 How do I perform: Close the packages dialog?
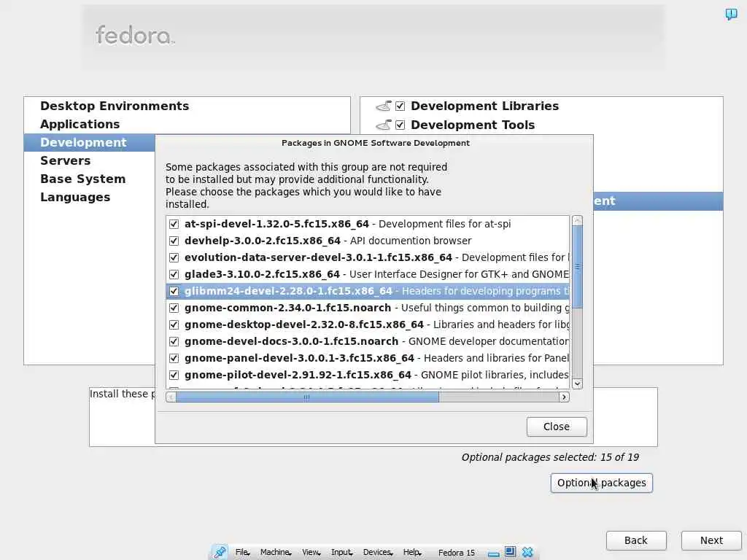557,427
